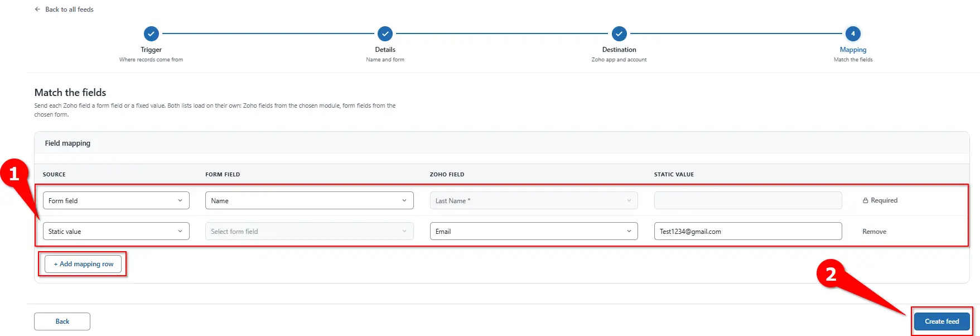The width and height of the screenshot is (980, 336).
Task: Click 'Where records come from' subtitle
Action: pyautogui.click(x=151, y=60)
